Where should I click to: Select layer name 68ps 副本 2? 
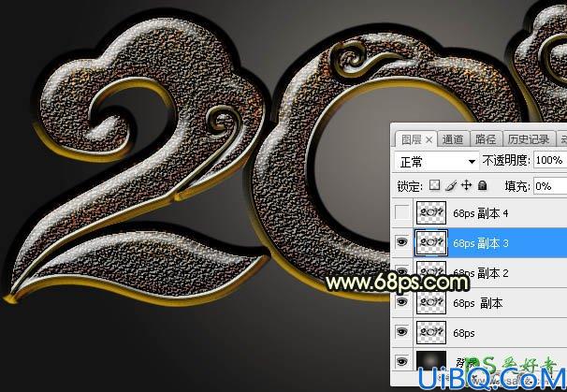(x=481, y=272)
